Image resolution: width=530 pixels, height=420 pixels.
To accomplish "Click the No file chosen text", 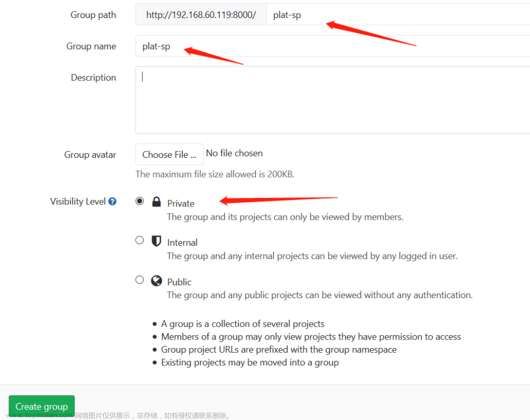I will point(234,153).
